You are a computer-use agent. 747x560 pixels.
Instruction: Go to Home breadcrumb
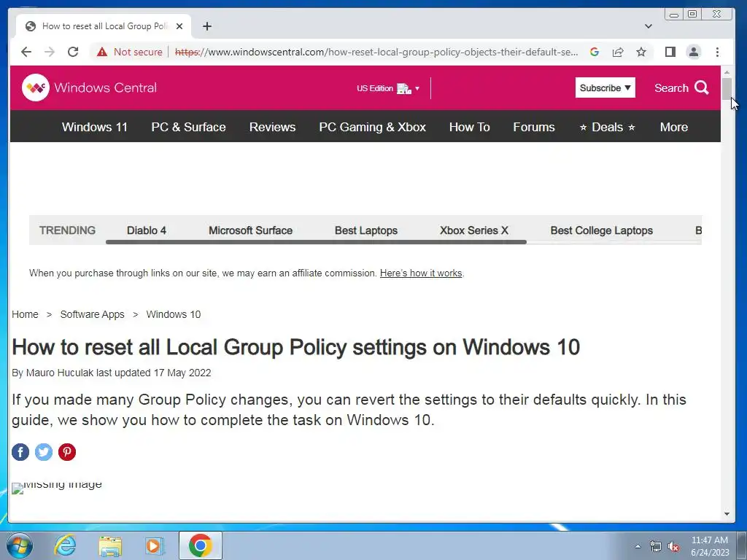[x=25, y=314]
